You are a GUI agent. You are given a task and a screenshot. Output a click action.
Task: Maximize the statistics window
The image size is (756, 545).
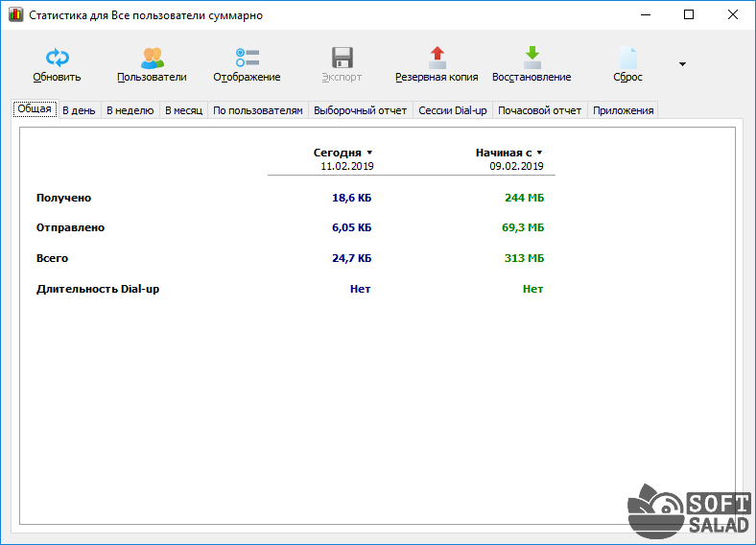click(x=689, y=15)
